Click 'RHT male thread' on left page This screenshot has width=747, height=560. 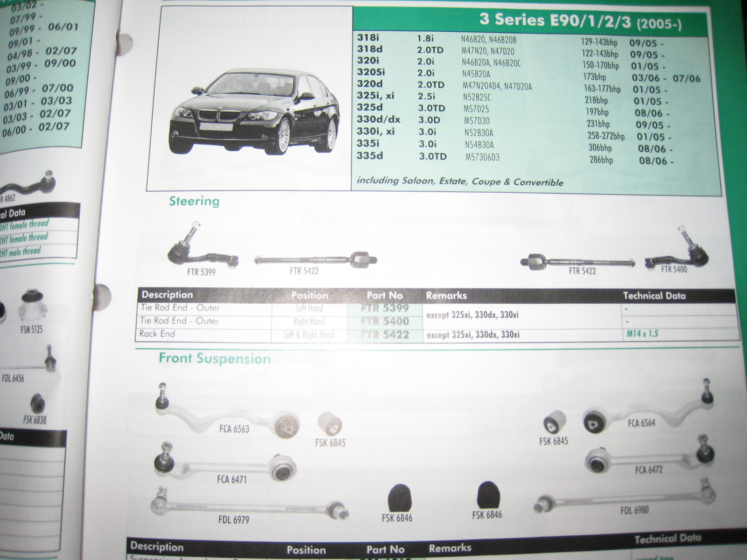pyautogui.click(x=20, y=252)
